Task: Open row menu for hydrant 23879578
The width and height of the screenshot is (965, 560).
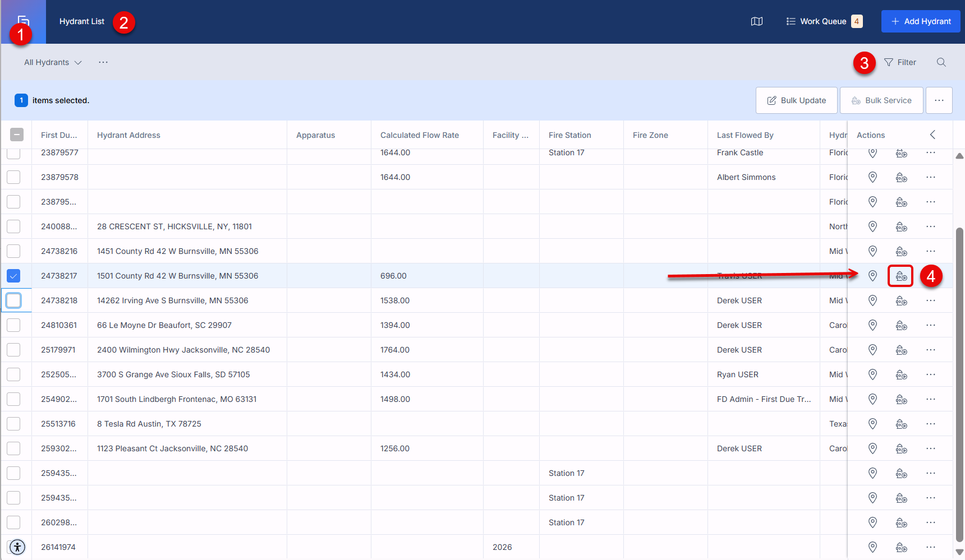Action: tap(931, 177)
